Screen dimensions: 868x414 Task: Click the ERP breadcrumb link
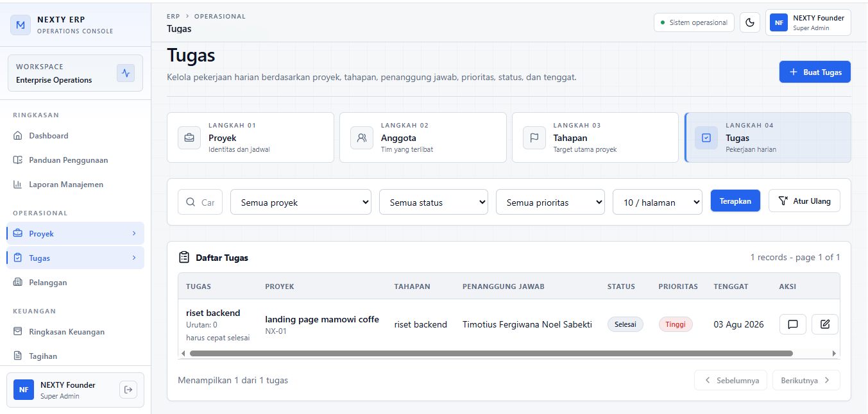pyautogui.click(x=173, y=16)
